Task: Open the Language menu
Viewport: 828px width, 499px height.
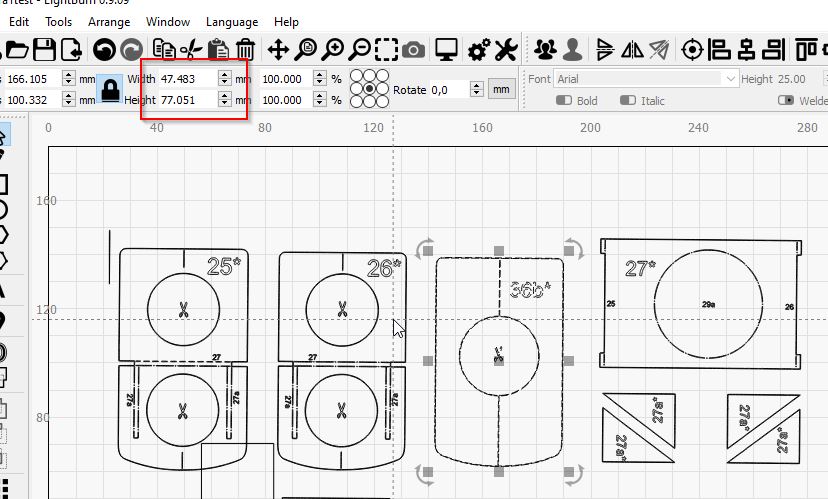Action: pos(232,21)
